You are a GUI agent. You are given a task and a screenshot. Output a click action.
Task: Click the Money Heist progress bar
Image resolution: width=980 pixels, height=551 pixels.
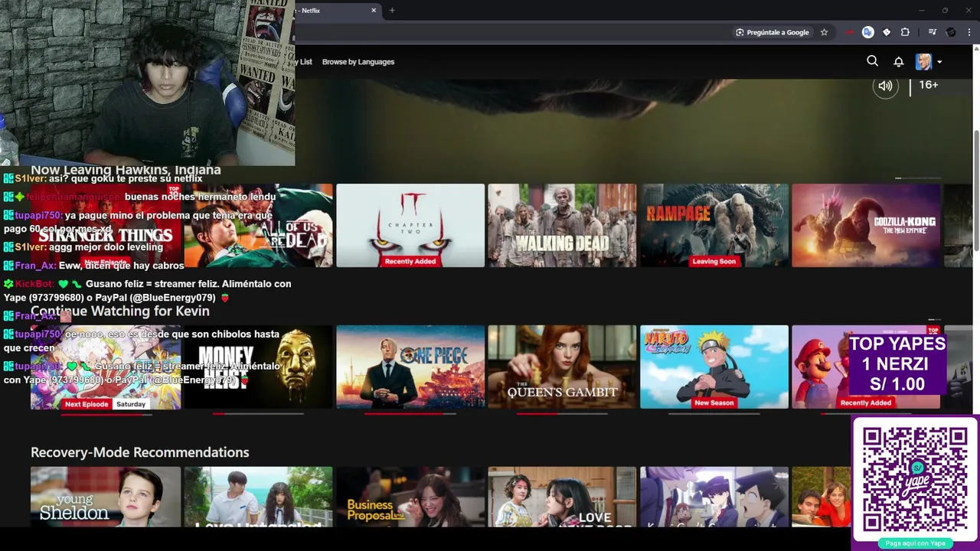pos(258,414)
